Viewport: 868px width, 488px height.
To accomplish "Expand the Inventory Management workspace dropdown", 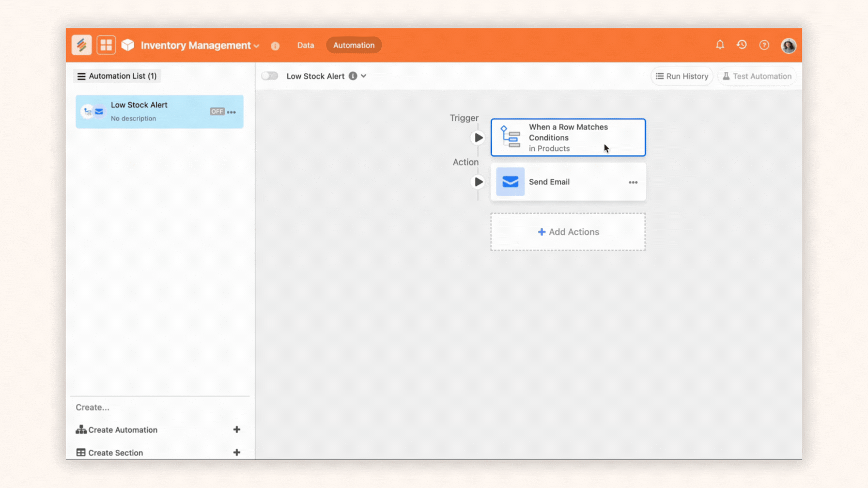I will point(256,46).
